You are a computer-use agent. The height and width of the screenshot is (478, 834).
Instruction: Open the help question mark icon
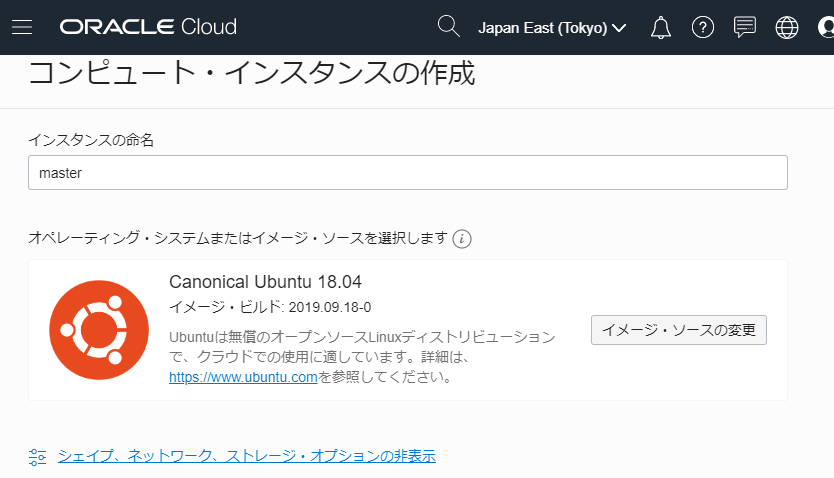pyautogui.click(x=703, y=27)
